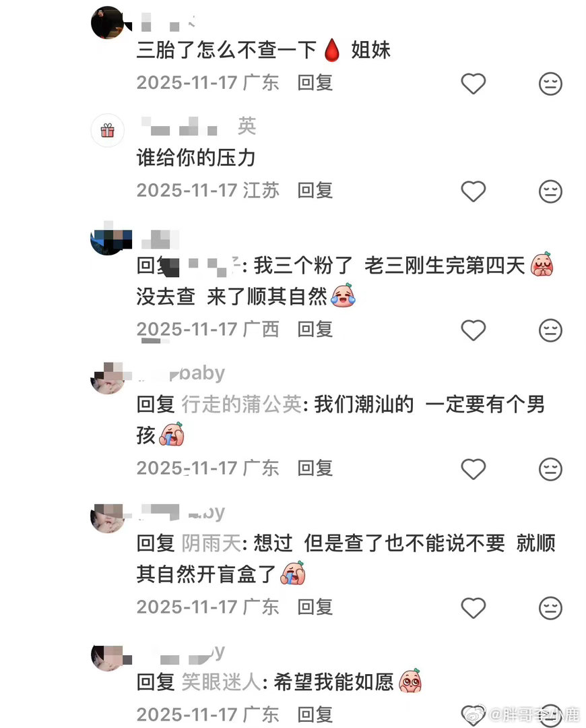Open gift-box avatar of 江苏 commenter
586x728 pixels.
107,131
